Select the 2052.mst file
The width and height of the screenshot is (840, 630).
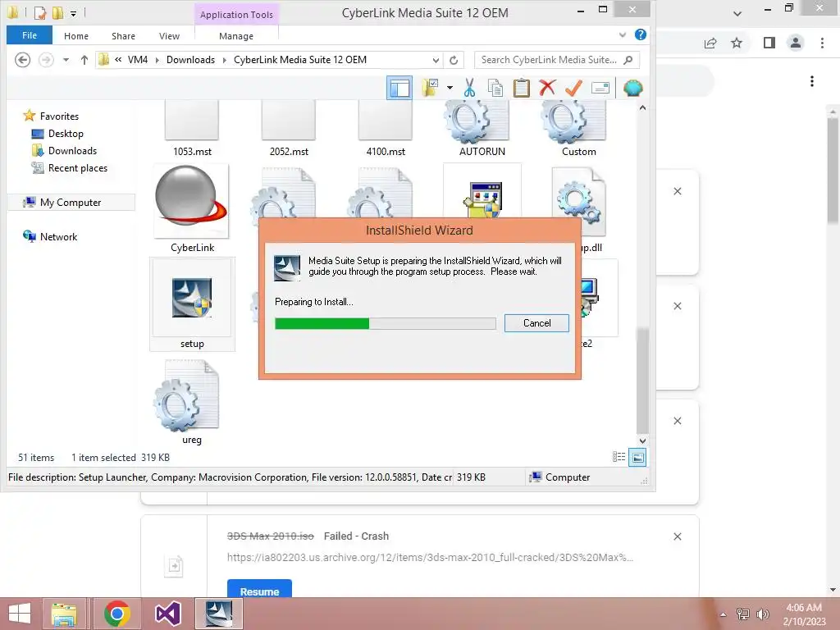(289, 129)
